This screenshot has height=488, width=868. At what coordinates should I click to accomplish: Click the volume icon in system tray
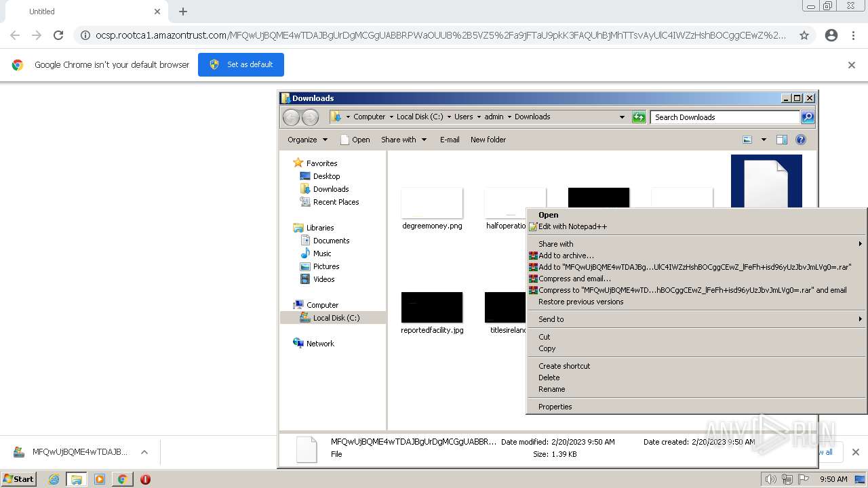coord(771,479)
